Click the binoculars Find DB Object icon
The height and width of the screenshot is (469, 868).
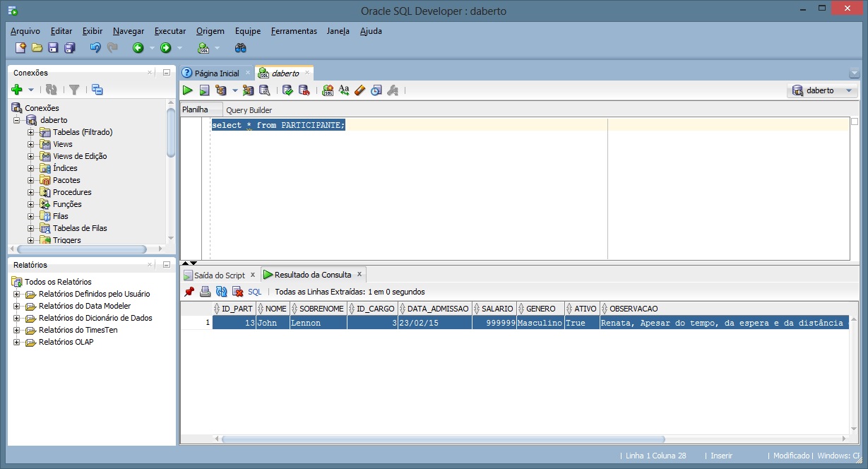(241, 48)
